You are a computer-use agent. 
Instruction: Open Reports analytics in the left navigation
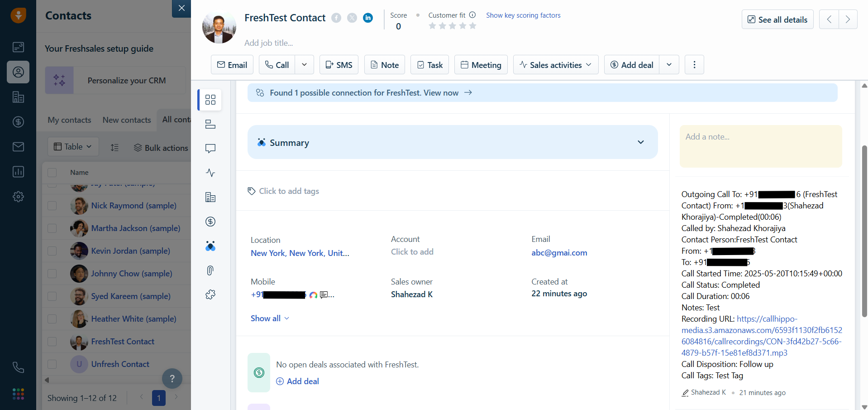18,172
